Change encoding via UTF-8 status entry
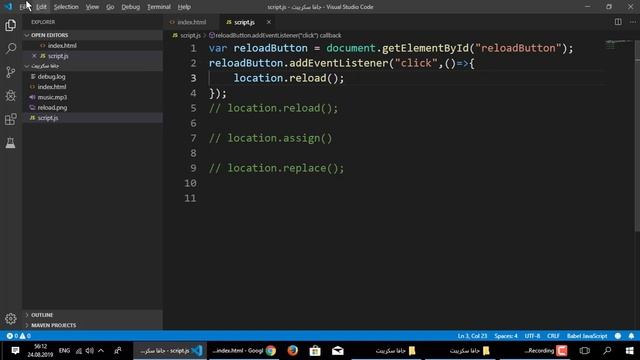Viewport: 640px width, 360px height. [532, 336]
